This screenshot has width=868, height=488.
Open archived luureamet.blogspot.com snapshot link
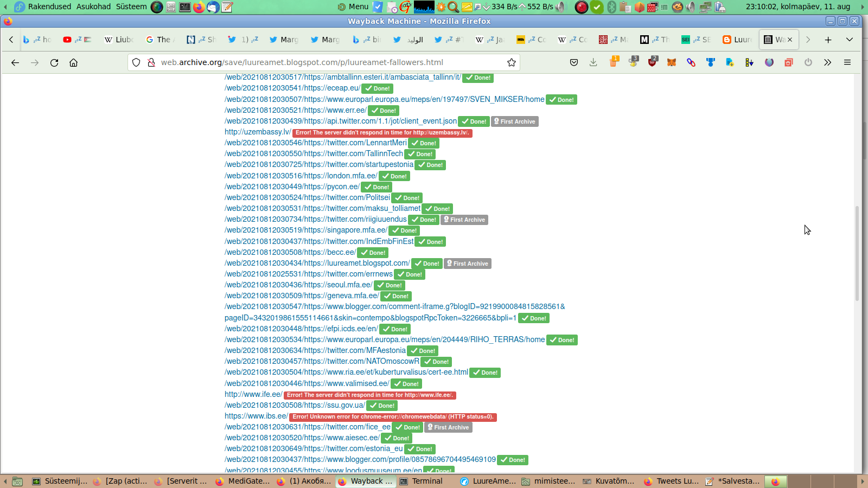click(x=317, y=263)
